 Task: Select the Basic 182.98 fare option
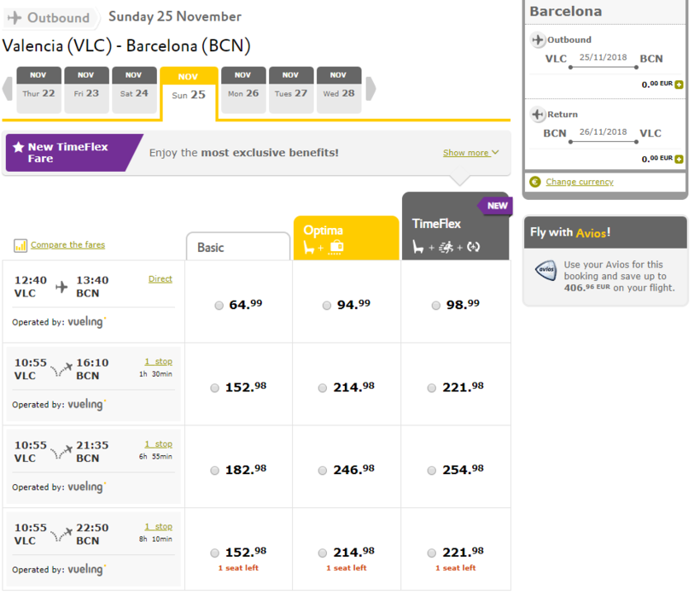(215, 470)
